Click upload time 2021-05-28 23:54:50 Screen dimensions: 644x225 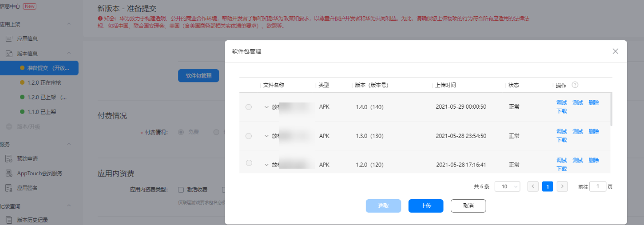pos(461,136)
